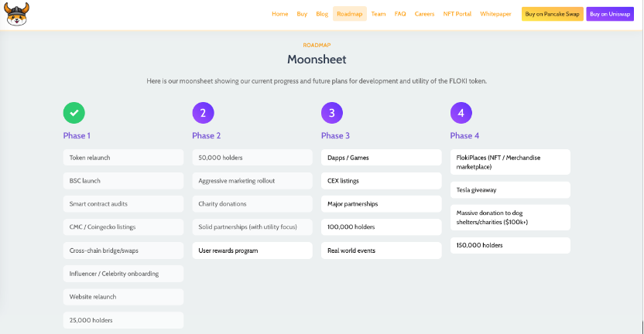
Task: Select the BSC launch item
Action: (x=123, y=181)
